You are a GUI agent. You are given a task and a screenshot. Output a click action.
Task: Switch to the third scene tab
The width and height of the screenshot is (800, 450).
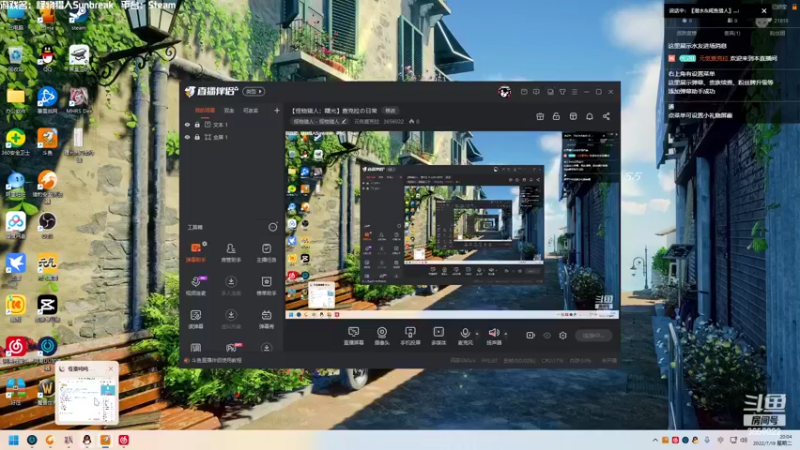pos(251,110)
